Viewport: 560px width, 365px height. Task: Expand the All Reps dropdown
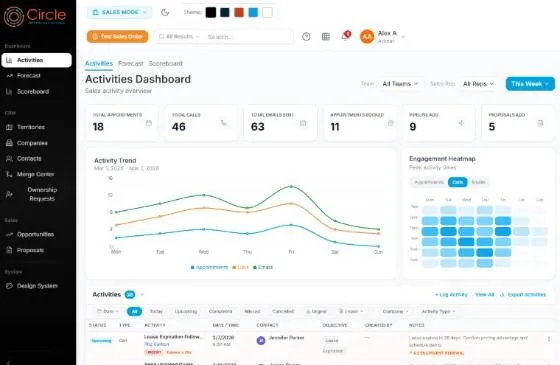coord(478,84)
